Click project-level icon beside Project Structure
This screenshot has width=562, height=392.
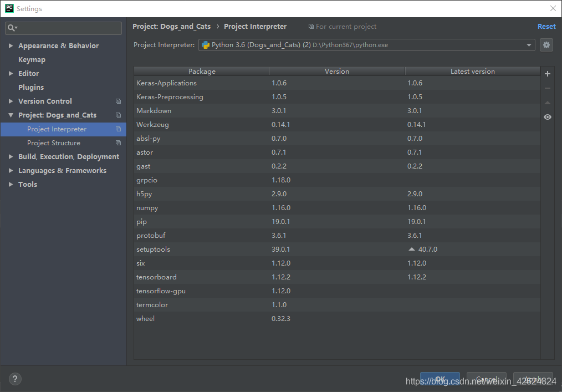pyautogui.click(x=118, y=143)
